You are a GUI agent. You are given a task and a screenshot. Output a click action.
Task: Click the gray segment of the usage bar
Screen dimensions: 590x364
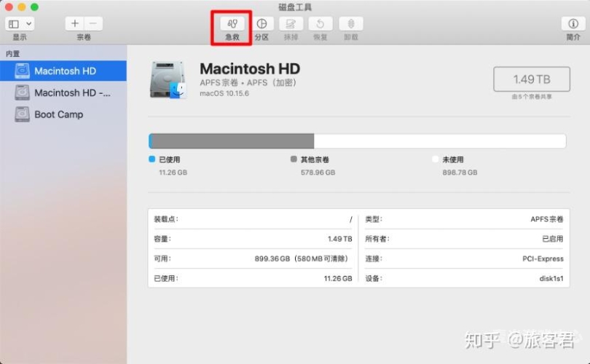tap(233, 141)
